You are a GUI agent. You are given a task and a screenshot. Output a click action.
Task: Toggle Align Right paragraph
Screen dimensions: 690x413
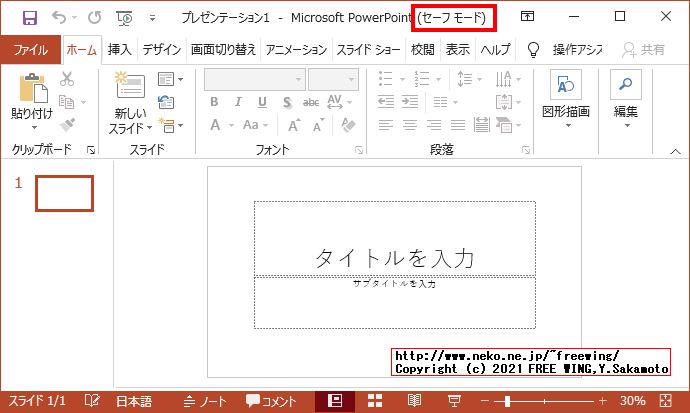coord(434,126)
